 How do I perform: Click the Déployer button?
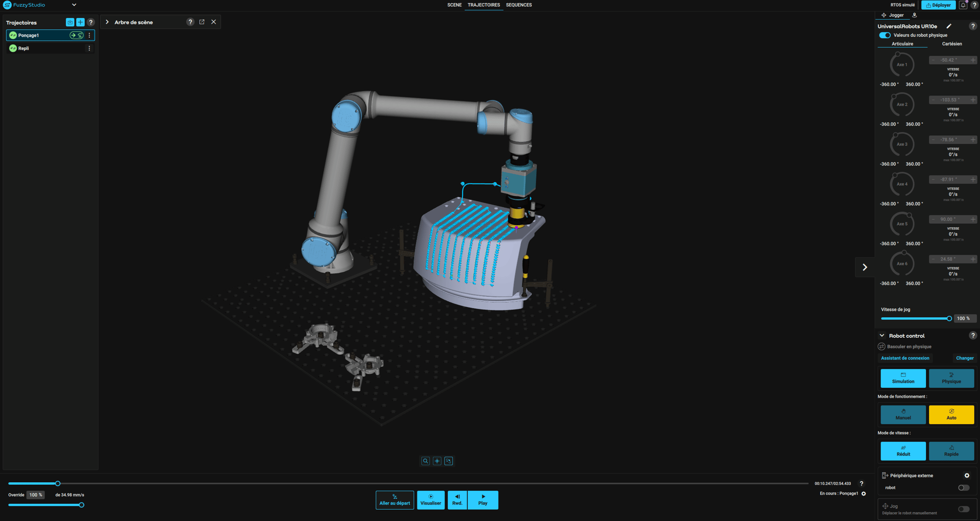(x=938, y=5)
